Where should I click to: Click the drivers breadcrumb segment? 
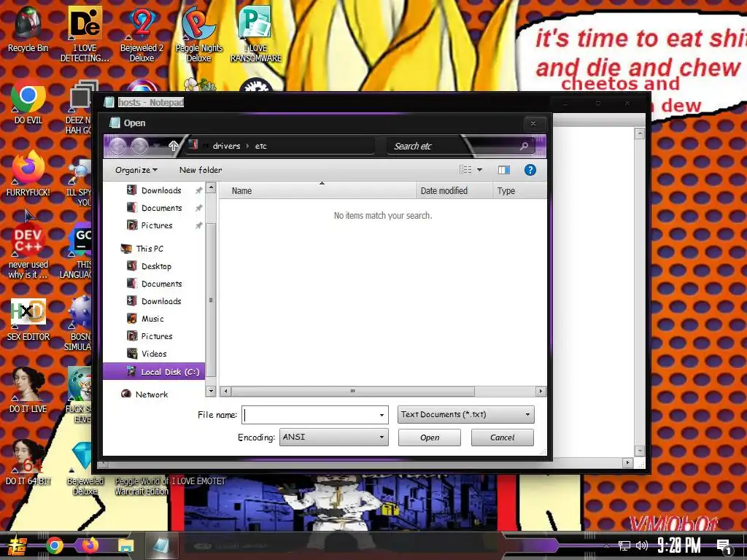pos(226,146)
